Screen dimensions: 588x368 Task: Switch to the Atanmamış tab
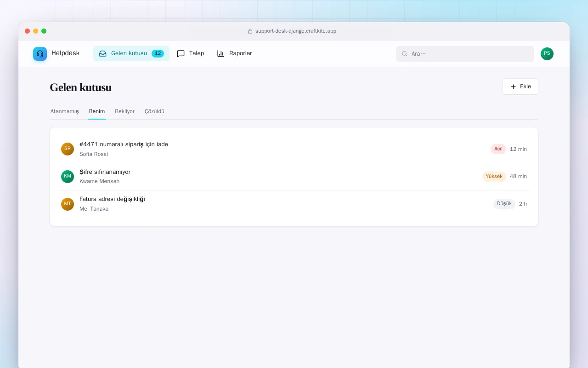point(65,111)
